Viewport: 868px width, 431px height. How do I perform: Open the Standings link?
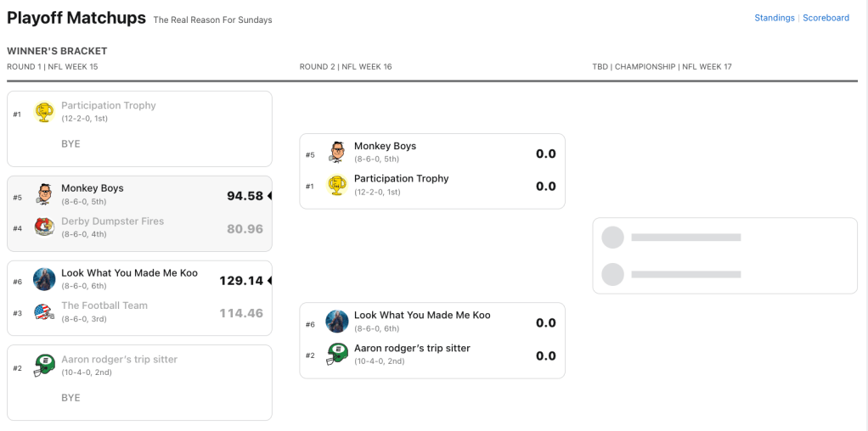(x=775, y=18)
